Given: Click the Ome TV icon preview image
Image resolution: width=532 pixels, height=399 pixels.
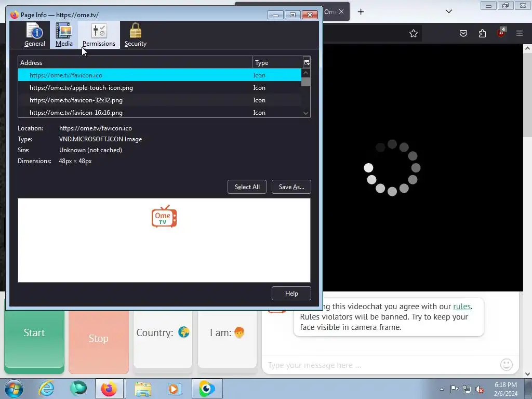Looking at the screenshot, I should (x=164, y=216).
